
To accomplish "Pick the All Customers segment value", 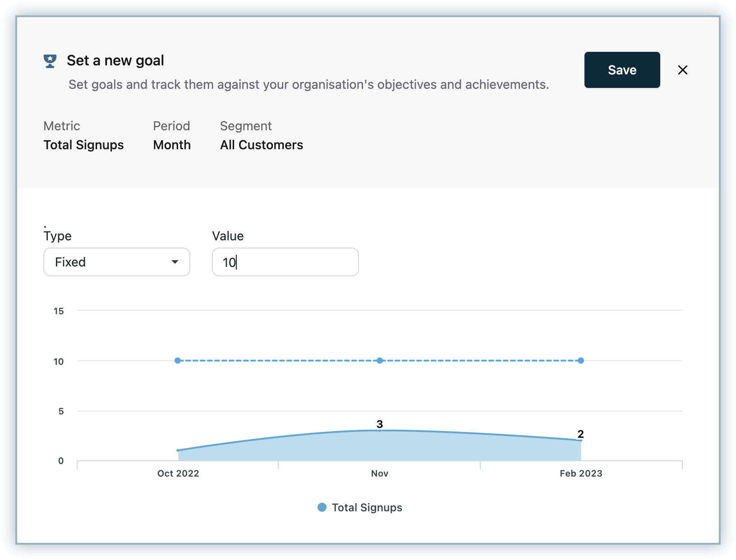I will point(261,145).
